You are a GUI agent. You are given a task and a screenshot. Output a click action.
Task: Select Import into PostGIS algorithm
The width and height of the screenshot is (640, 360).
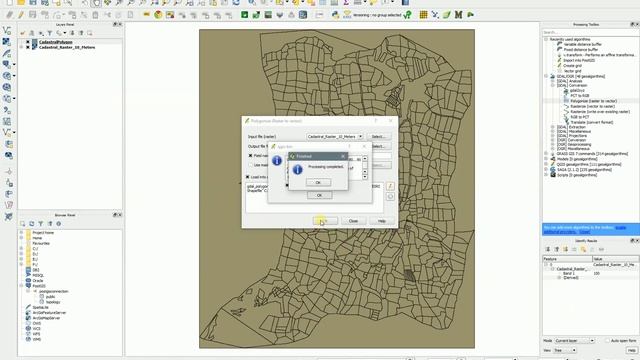(x=579, y=60)
